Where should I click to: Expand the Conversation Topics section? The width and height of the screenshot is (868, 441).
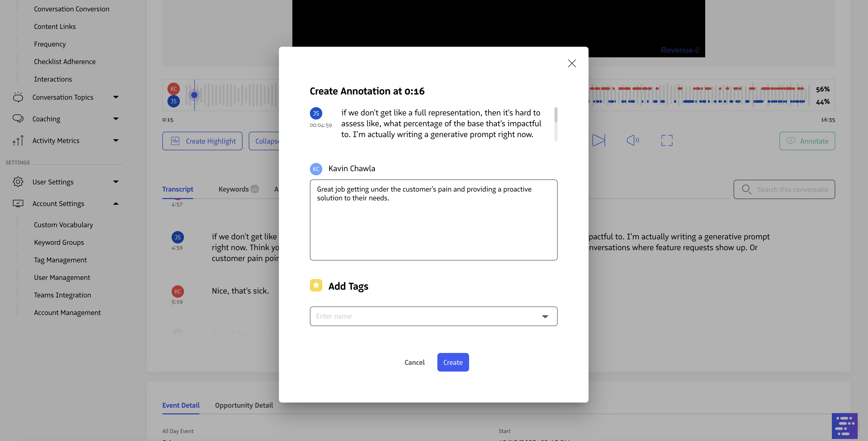[116, 97]
